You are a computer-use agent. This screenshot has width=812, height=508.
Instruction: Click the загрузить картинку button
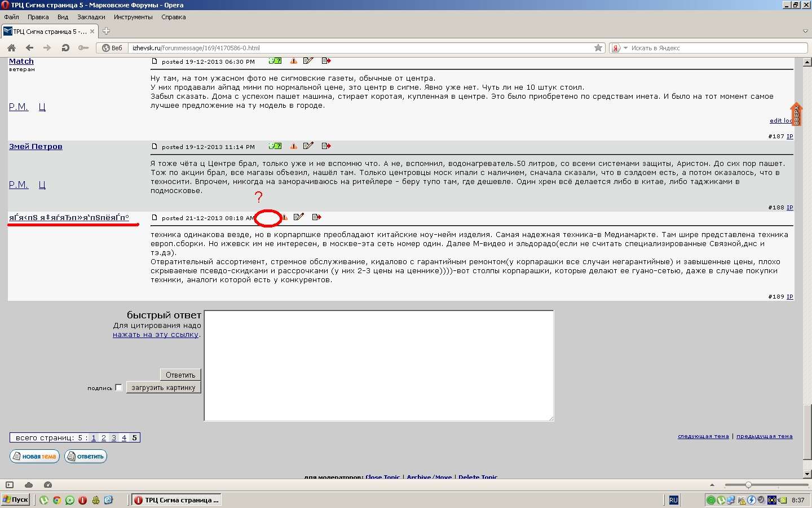tap(164, 388)
